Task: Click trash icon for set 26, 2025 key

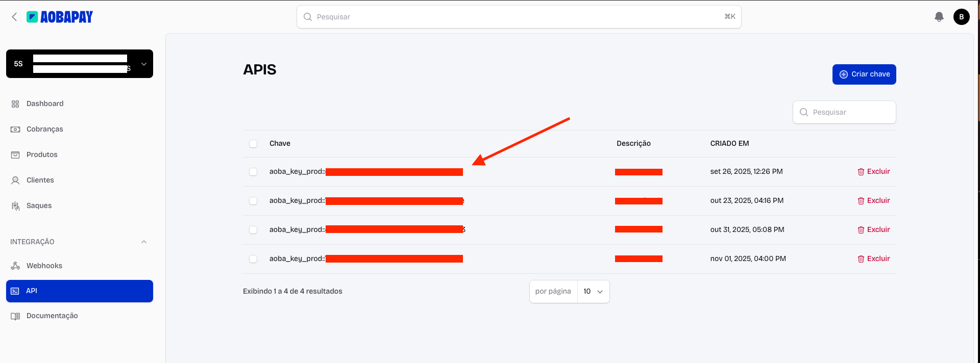Action: [861, 172]
